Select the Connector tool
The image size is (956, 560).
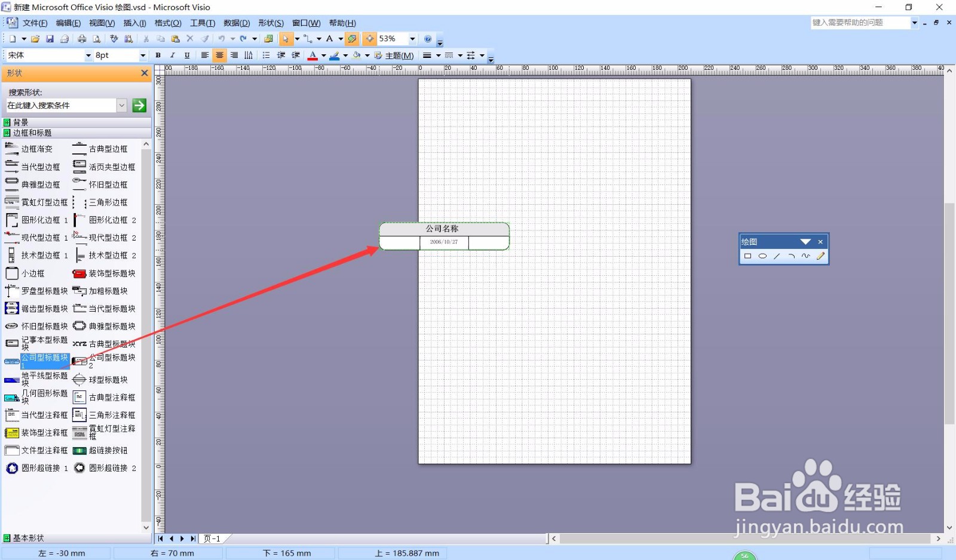point(307,39)
